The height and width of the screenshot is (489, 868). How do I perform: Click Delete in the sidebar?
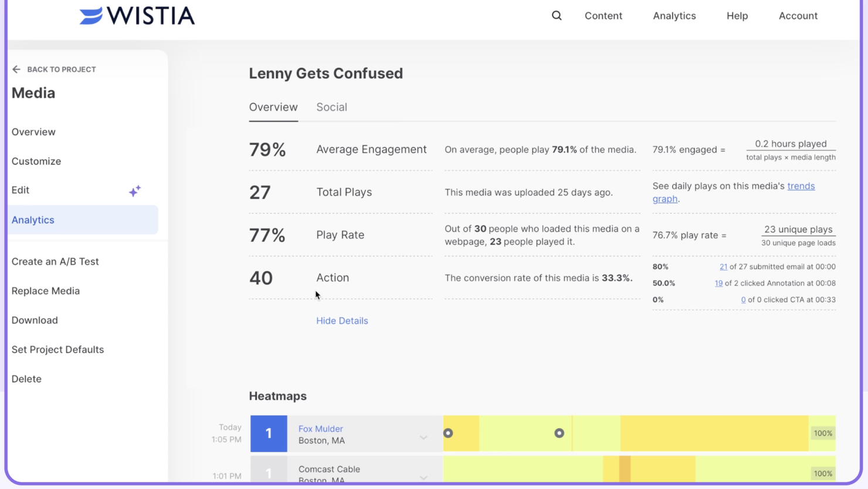click(x=26, y=379)
